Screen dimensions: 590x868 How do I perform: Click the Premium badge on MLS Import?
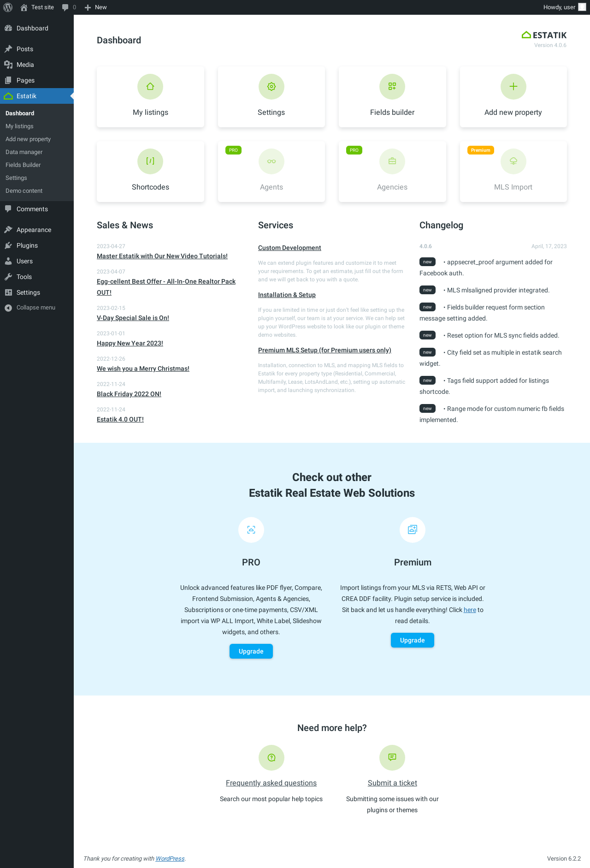[x=481, y=150]
